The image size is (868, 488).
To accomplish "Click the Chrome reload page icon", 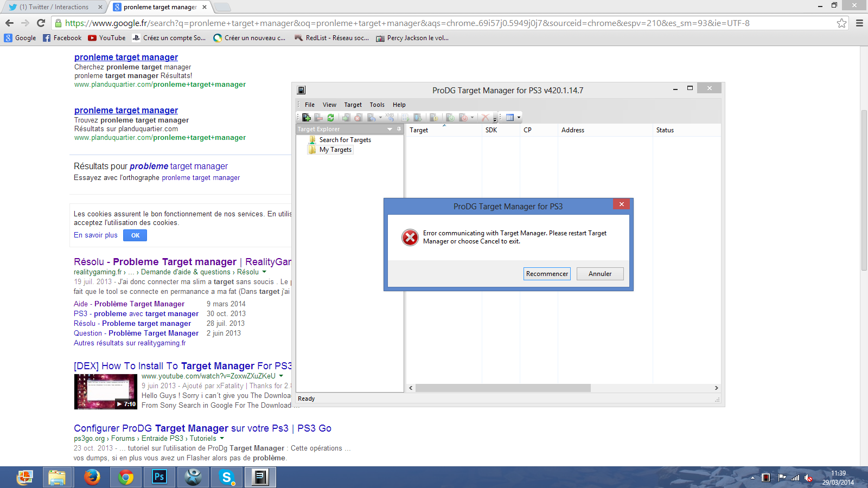I will coord(41,23).
